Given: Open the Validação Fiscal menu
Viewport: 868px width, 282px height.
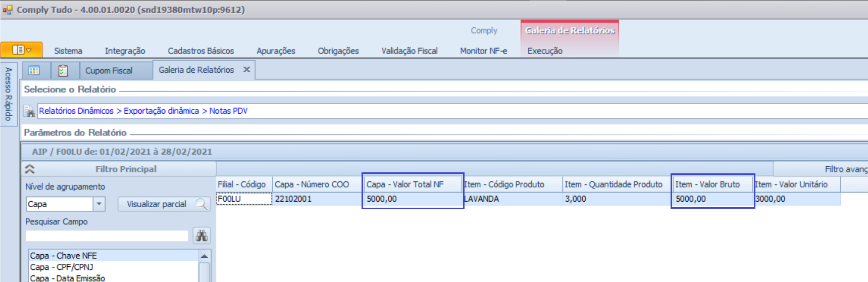Looking at the screenshot, I should pyautogui.click(x=410, y=51).
